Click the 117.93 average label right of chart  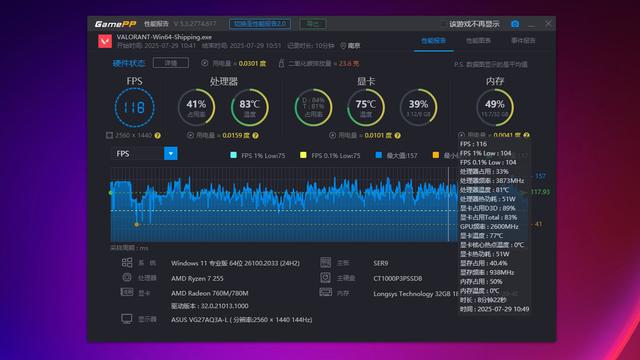pyautogui.click(x=540, y=191)
